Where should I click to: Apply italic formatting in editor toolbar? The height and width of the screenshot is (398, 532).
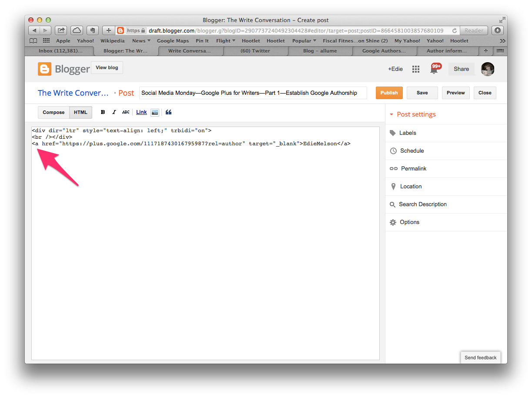click(x=114, y=112)
